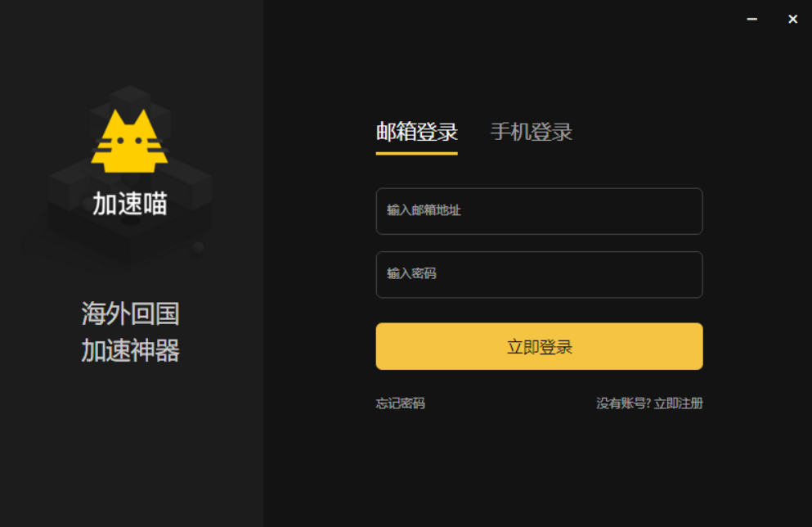Click the 加速神器 slogan line

tap(130, 351)
